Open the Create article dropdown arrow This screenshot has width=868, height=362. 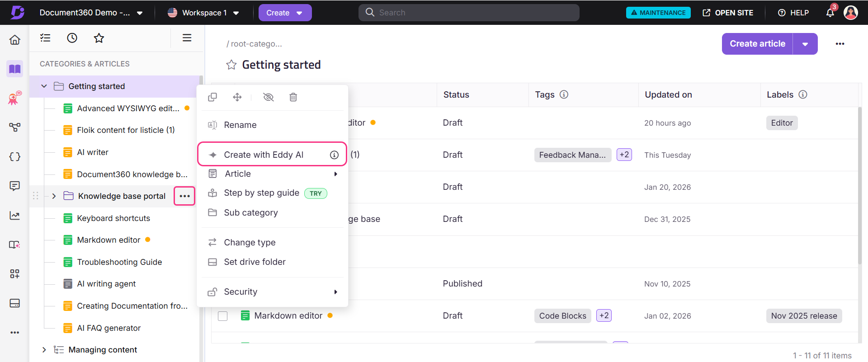pos(805,44)
